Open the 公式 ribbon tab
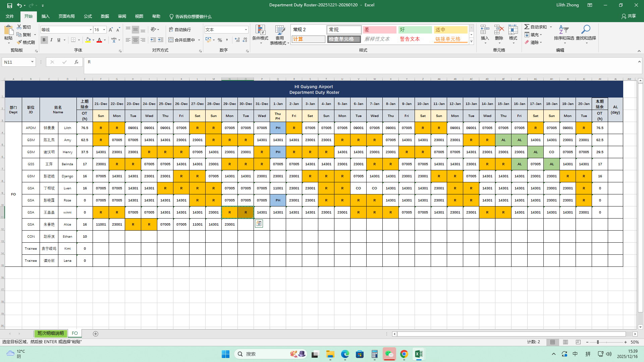 (88, 16)
